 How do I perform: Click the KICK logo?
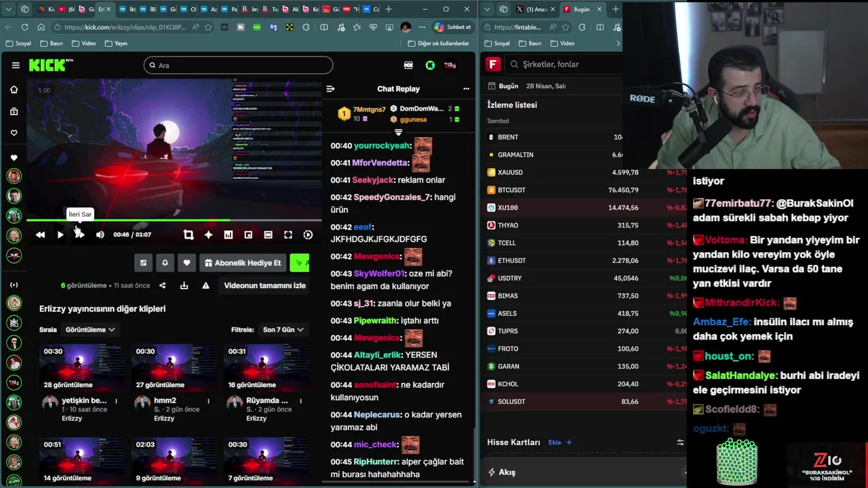tap(51, 65)
